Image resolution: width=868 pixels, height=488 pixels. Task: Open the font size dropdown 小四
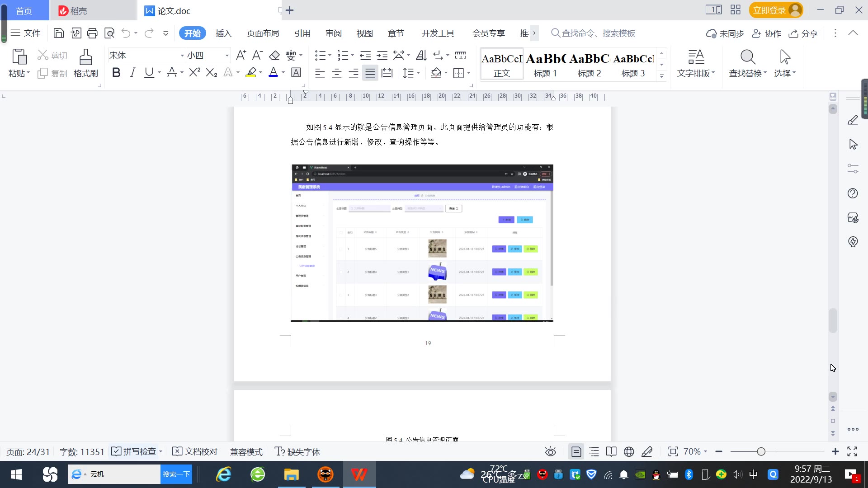(x=227, y=56)
